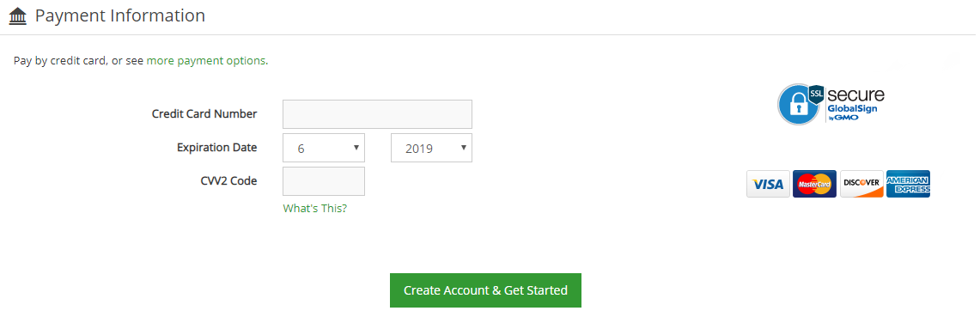Click the bank building icon beside Payment Information

coord(17,16)
